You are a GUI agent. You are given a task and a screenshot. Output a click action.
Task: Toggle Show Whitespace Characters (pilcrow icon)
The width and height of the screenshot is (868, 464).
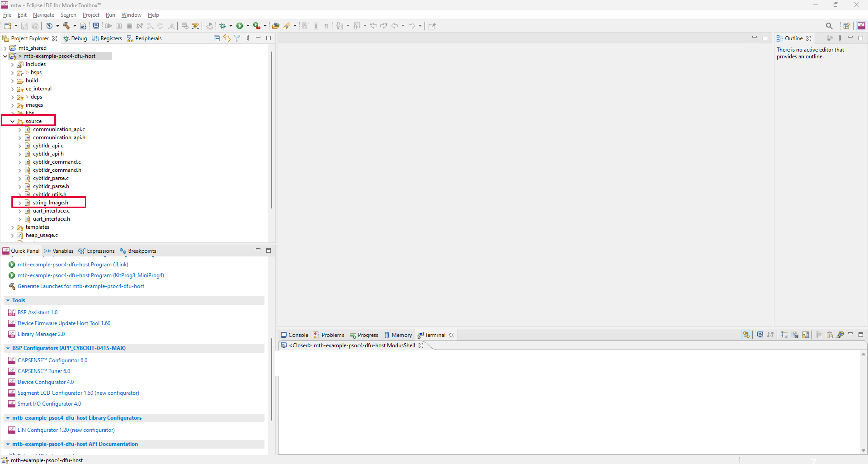[326, 26]
